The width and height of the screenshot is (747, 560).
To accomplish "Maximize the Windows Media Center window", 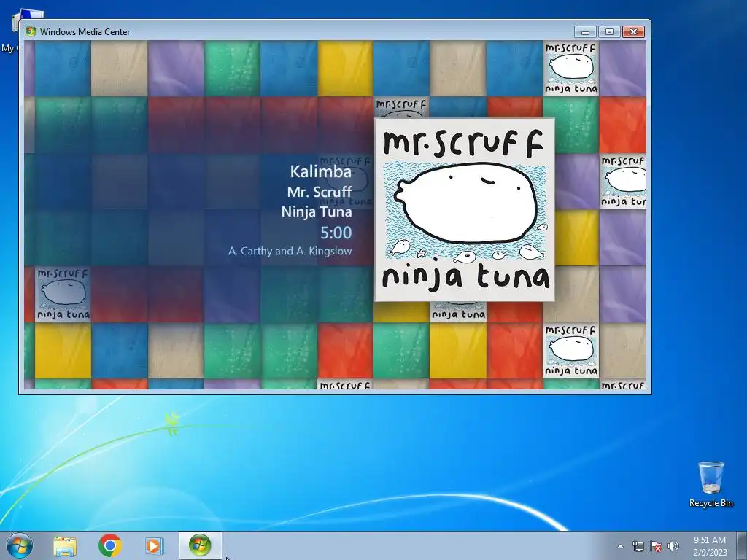I will tap(609, 31).
